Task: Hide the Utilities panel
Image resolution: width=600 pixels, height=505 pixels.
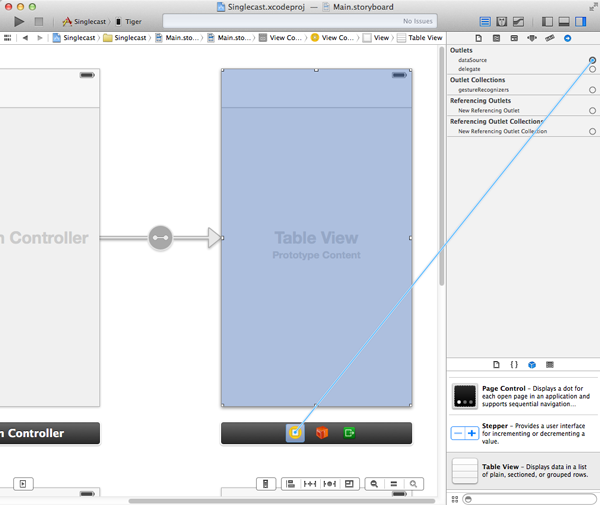Action: coord(580,22)
